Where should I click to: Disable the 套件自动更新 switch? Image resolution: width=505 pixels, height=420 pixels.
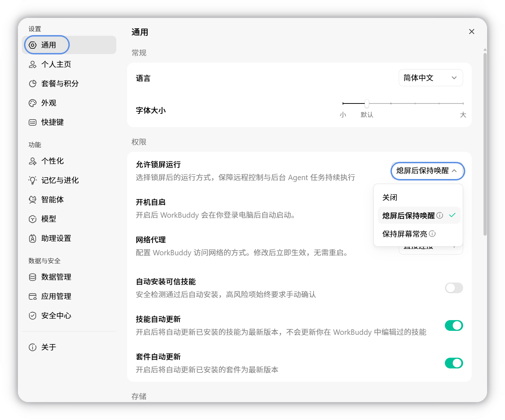[x=454, y=363]
